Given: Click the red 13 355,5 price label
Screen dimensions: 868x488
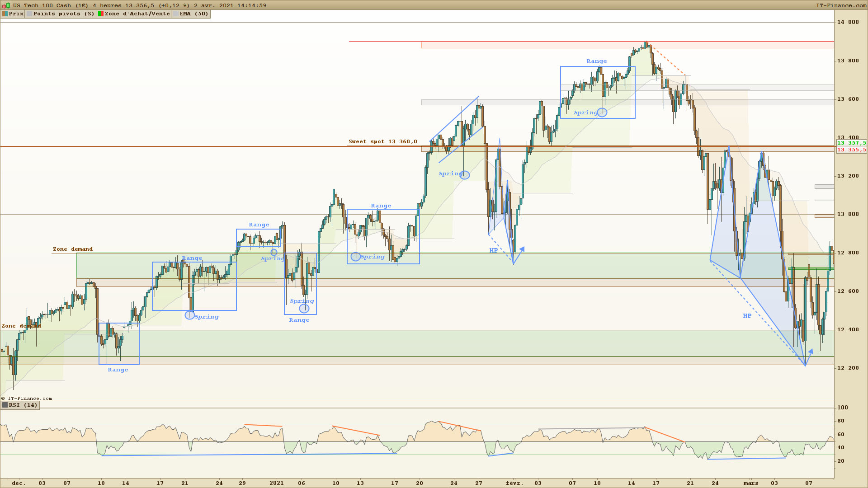Looking at the screenshot, I should click(x=851, y=150).
